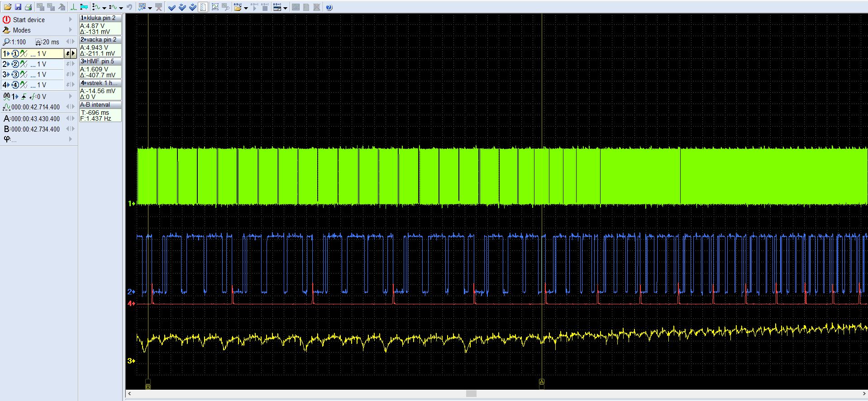Open the Start device menu

point(38,19)
